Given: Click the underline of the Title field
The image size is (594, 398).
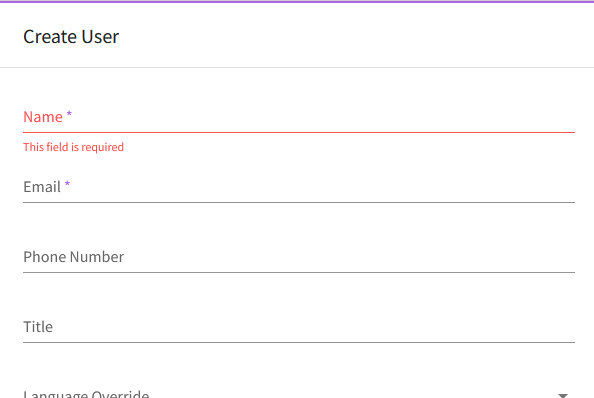Looking at the screenshot, I should coord(299,342).
